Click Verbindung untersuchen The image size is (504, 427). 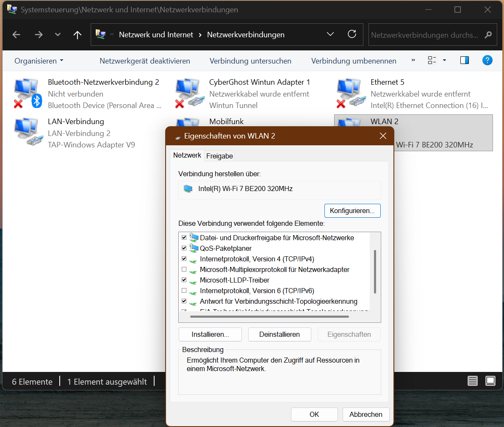tap(250, 61)
